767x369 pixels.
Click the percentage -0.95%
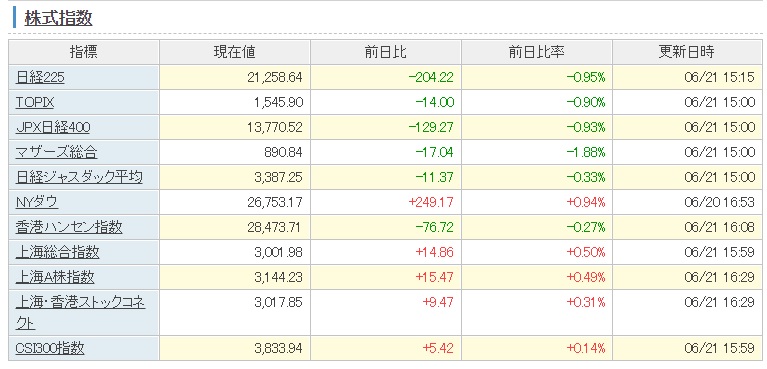[x=586, y=77]
